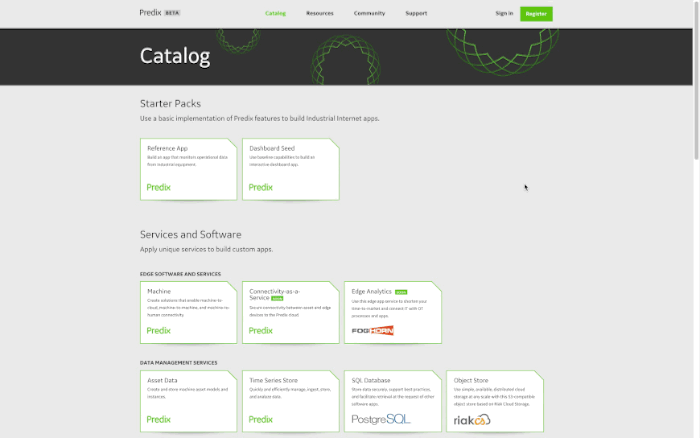The image size is (700, 438).
Task: Click Predix logo on Time Series Store card
Action: pos(261,420)
